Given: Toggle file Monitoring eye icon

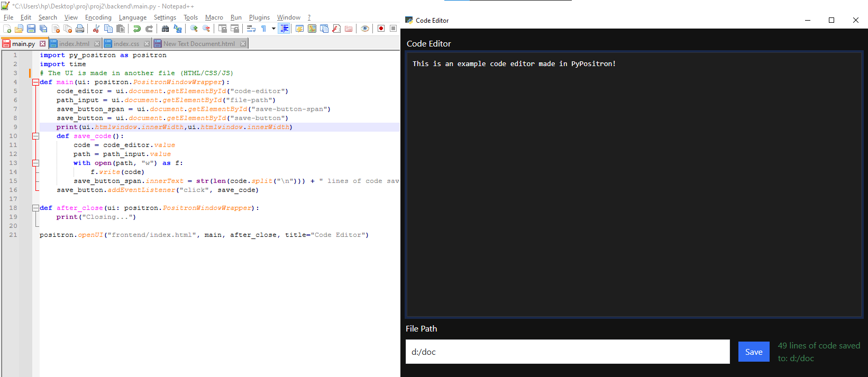Looking at the screenshot, I should coord(364,29).
